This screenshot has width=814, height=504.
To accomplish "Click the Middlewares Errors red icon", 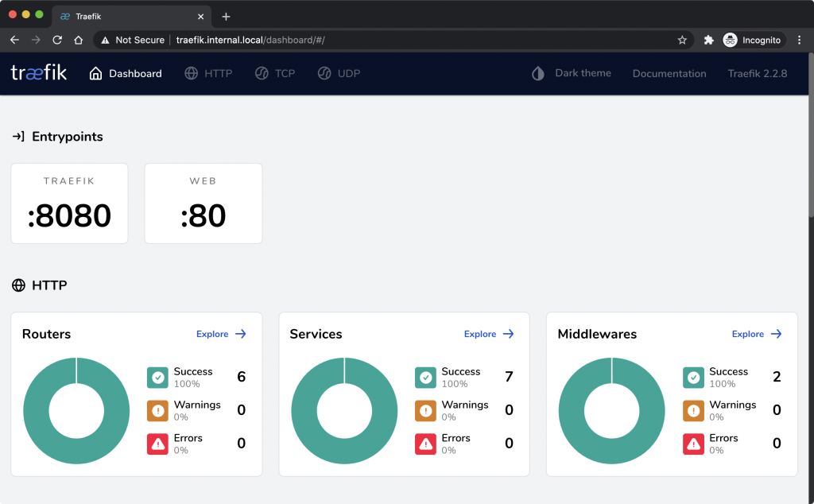I will pos(693,444).
